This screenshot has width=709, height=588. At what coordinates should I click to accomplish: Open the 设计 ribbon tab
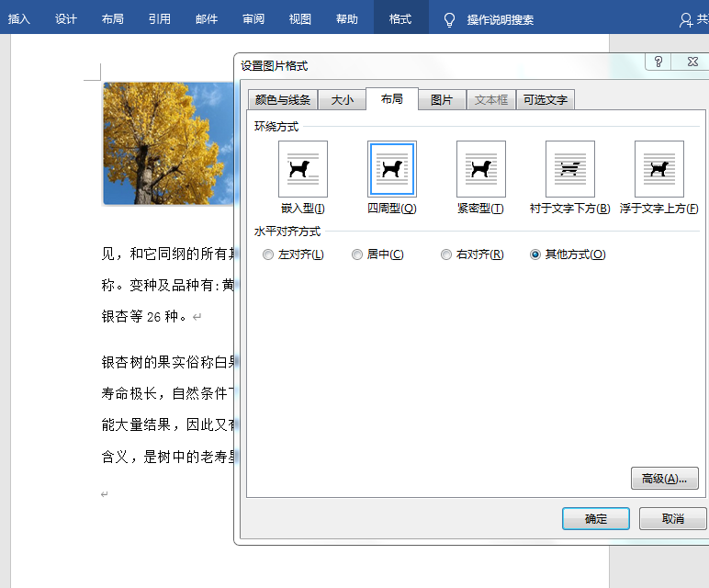(66, 19)
